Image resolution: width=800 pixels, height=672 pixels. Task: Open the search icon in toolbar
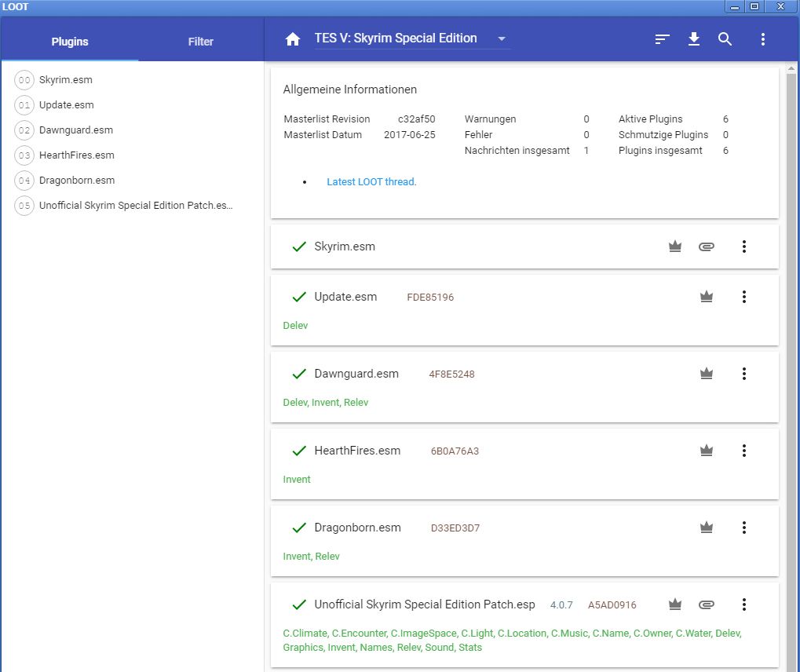click(x=725, y=39)
